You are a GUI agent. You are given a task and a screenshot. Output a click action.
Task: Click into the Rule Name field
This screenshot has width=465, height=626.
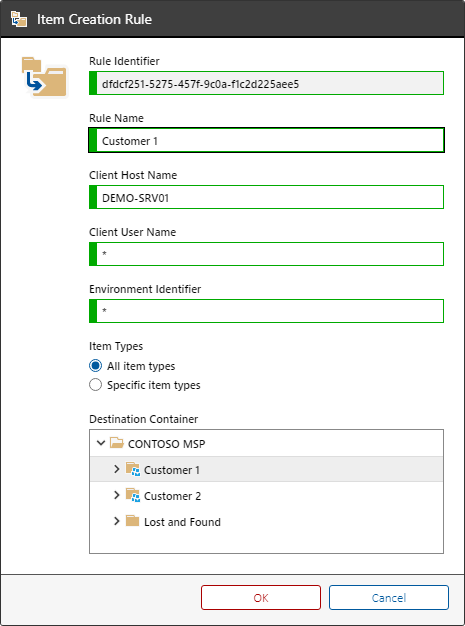(x=266, y=140)
